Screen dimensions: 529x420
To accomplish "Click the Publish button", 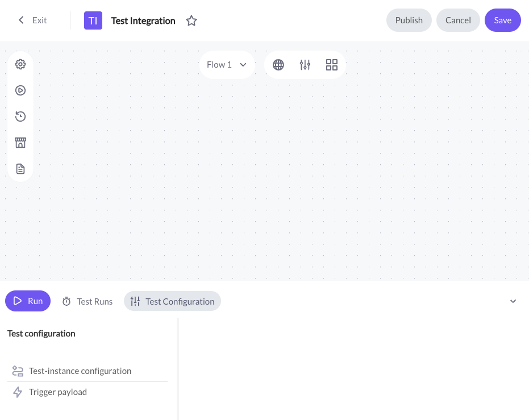I will tap(409, 20).
